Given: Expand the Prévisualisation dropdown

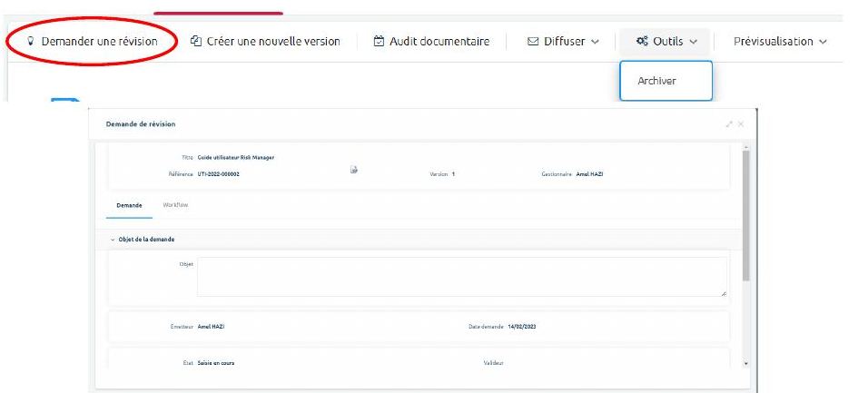Looking at the screenshot, I should (780, 42).
